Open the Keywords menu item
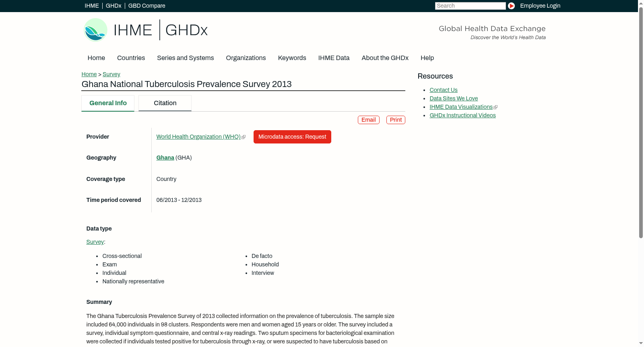The image size is (644, 347). pyautogui.click(x=292, y=58)
